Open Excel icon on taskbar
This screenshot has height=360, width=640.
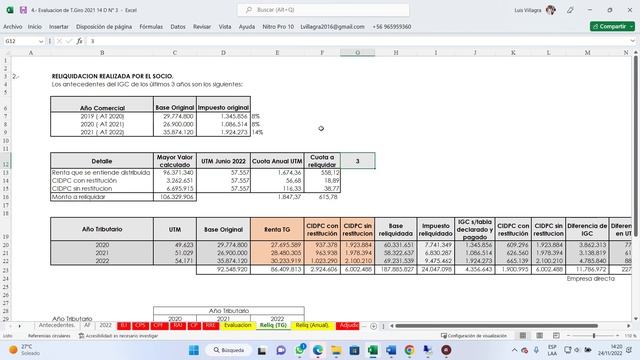point(373,350)
